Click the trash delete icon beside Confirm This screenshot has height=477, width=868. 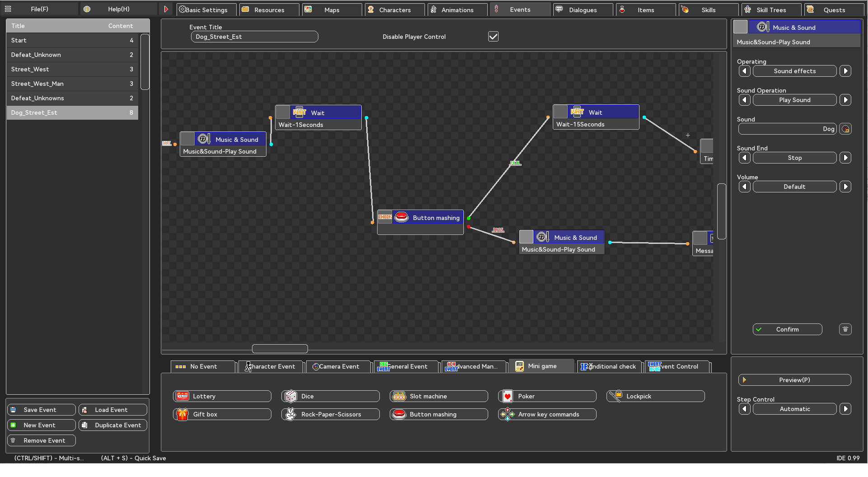click(845, 329)
